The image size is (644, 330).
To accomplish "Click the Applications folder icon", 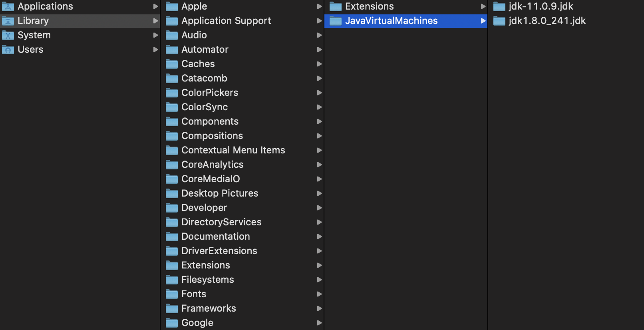I will pos(8,6).
